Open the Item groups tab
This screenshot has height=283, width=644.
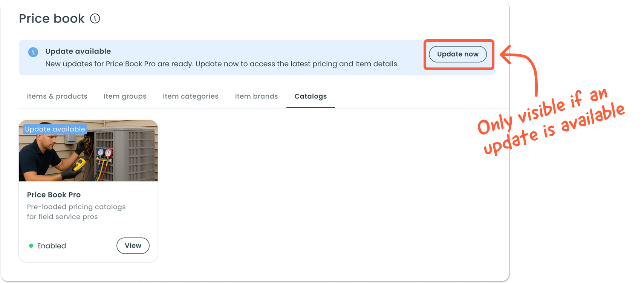125,96
